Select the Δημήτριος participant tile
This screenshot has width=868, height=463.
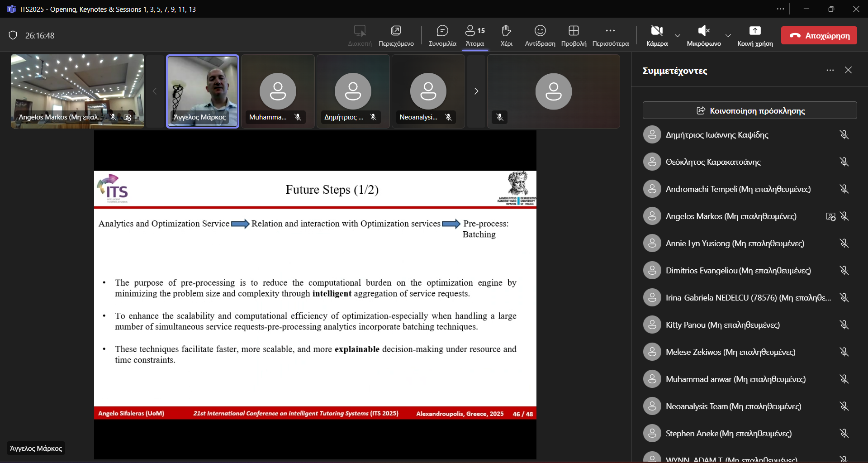click(353, 91)
